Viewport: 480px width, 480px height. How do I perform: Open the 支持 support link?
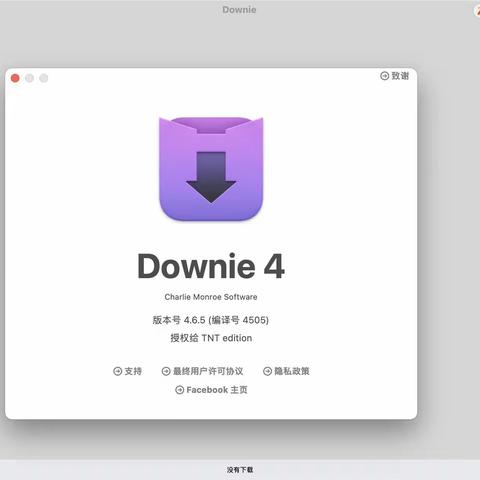pos(127,371)
